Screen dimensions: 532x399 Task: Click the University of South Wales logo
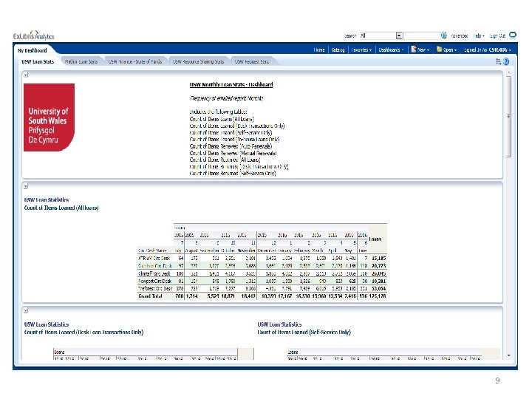click(49, 117)
